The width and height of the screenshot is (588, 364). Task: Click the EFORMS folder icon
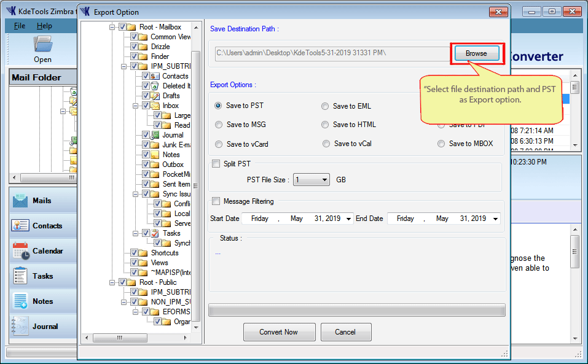click(155, 312)
